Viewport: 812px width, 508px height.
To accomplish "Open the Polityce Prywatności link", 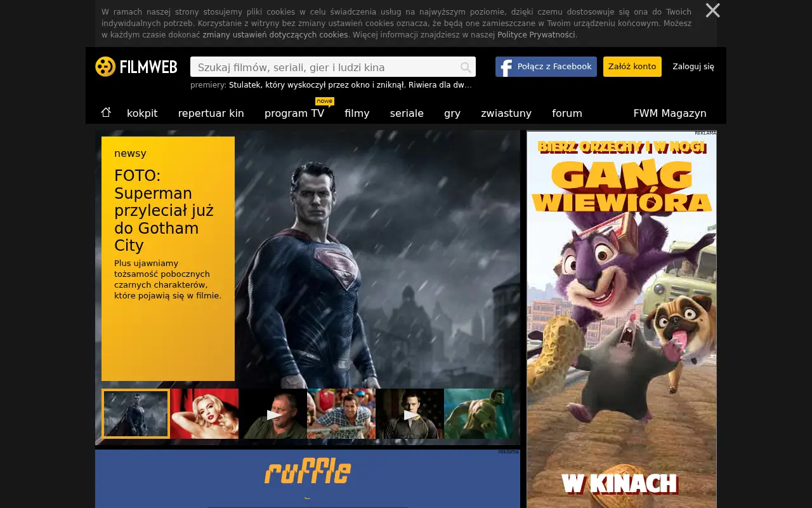I will 536,35.
